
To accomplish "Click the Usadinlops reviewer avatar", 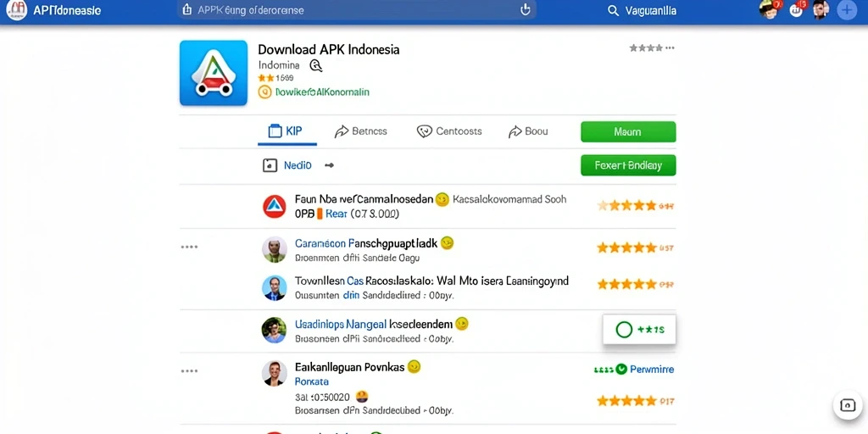I will click(274, 331).
